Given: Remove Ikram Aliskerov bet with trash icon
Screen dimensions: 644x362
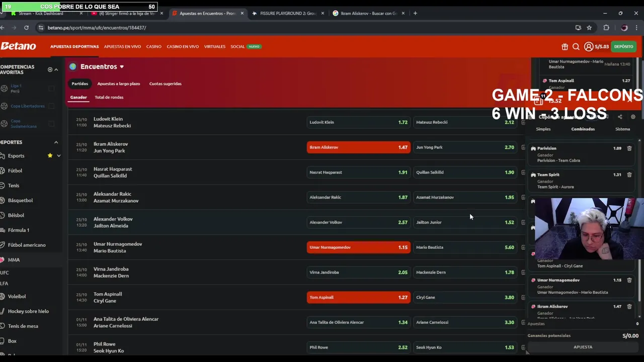Looking at the screenshot, I should point(629,306).
